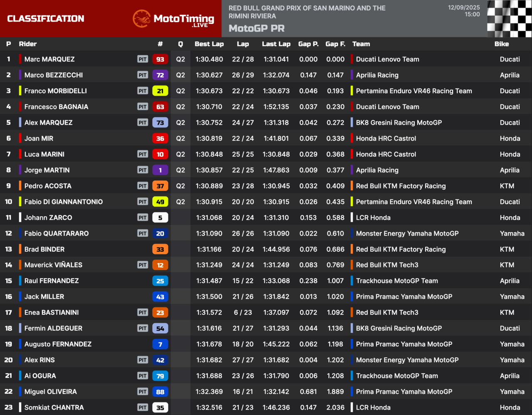532x415 pixels.
Task: Select rider name Fabio QUARTARARO
Action: [57, 233]
